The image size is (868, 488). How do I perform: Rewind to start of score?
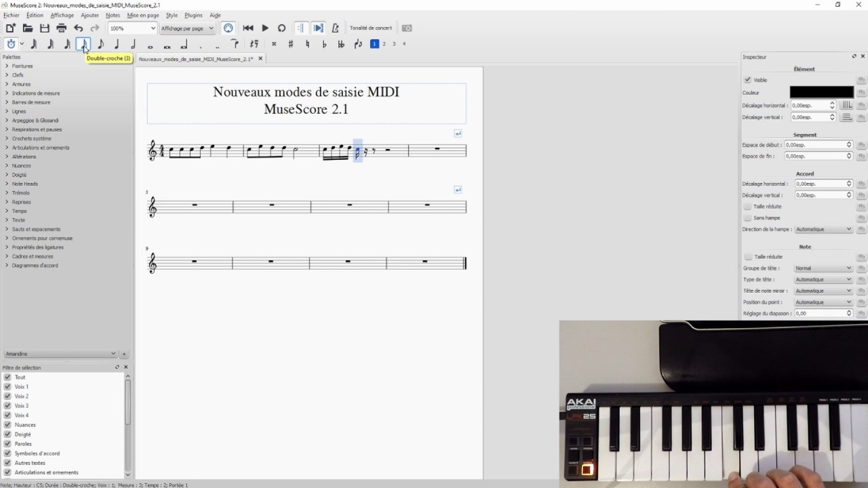click(248, 28)
